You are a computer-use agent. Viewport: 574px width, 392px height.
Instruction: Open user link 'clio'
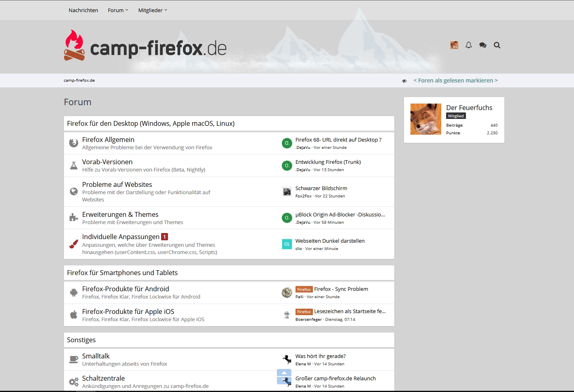(x=299, y=249)
